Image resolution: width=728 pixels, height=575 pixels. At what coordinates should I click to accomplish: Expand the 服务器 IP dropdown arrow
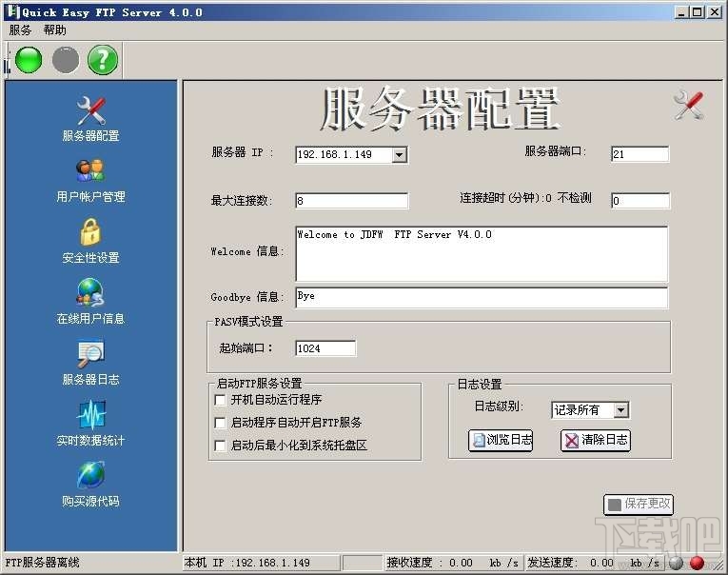point(400,154)
